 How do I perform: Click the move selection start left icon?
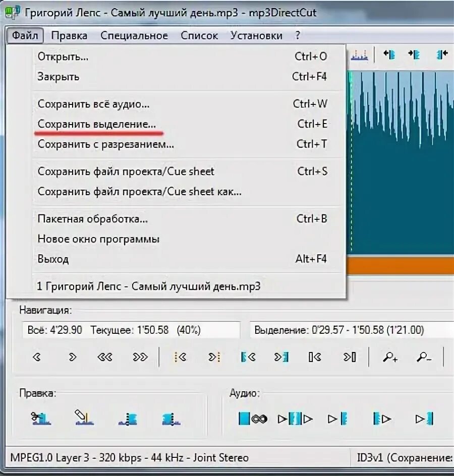tap(389, 54)
